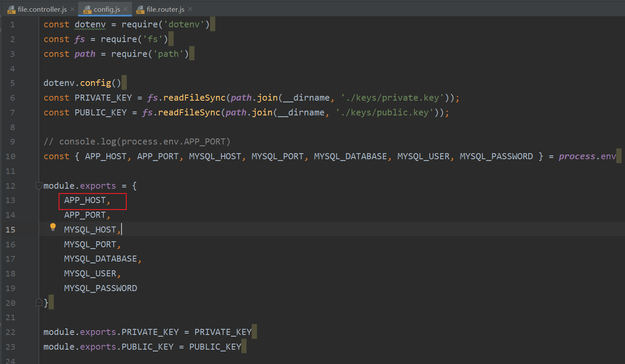This screenshot has width=625, height=364.
Task: Click APP_PORT in the line 10 destructuring
Action: (158, 156)
